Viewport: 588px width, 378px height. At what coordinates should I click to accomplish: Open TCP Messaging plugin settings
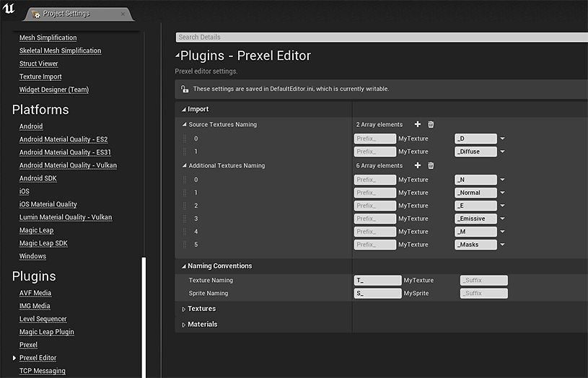coord(43,371)
